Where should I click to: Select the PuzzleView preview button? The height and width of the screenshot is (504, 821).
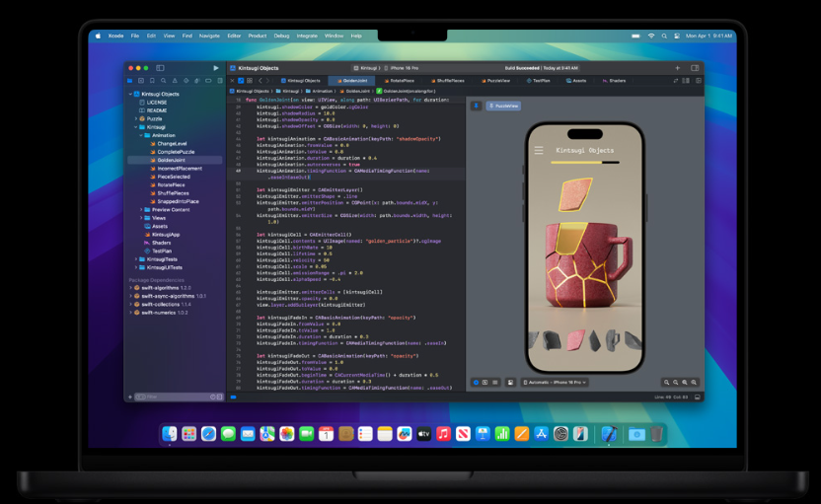point(503,105)
